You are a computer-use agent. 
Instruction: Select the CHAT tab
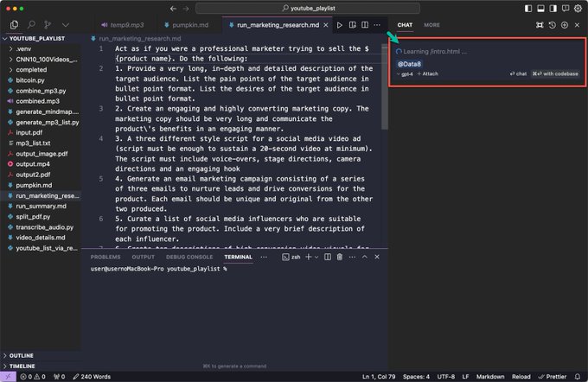point(405,25)
